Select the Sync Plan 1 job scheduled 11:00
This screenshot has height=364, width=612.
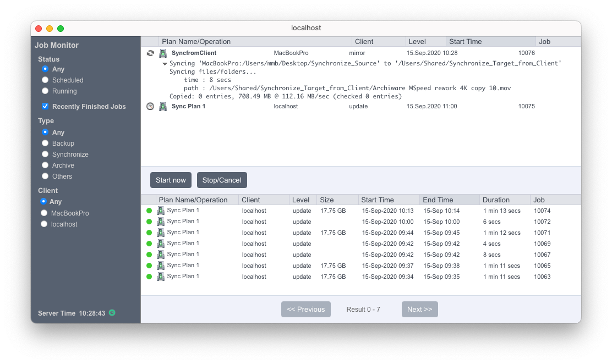[189, 106]
